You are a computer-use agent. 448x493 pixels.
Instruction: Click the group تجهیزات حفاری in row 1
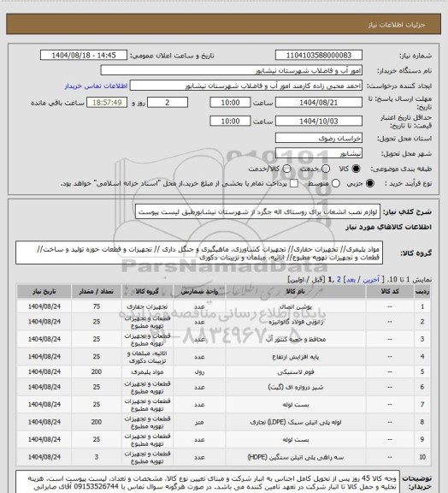pyautogui.click(x=147, y=306)
